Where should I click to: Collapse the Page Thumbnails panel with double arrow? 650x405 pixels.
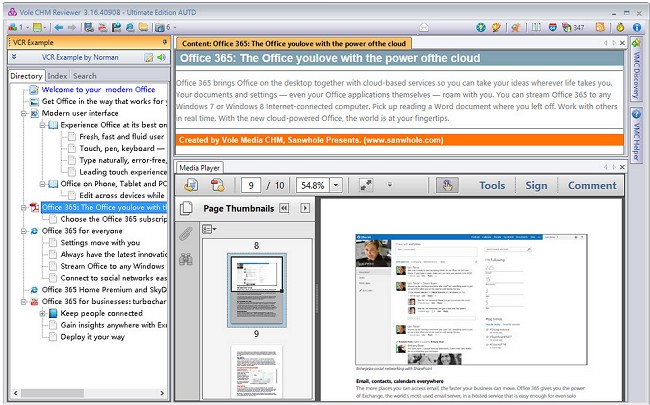pos(284,208)
